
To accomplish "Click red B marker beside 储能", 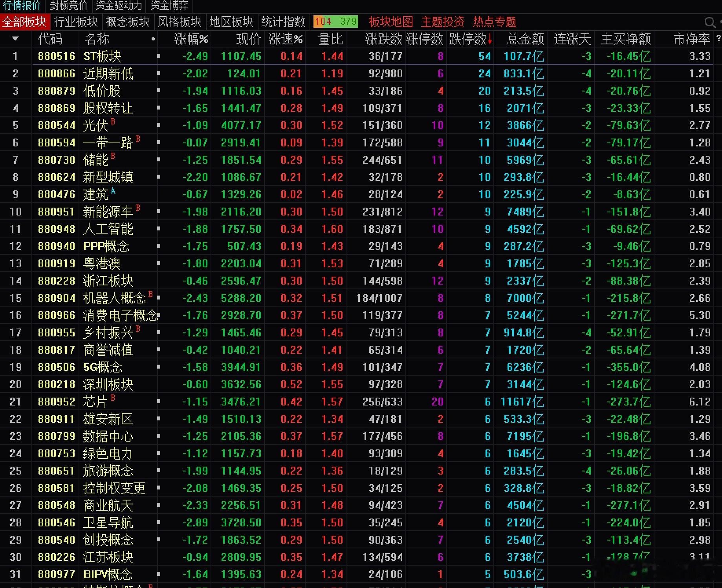I will 113,156.
